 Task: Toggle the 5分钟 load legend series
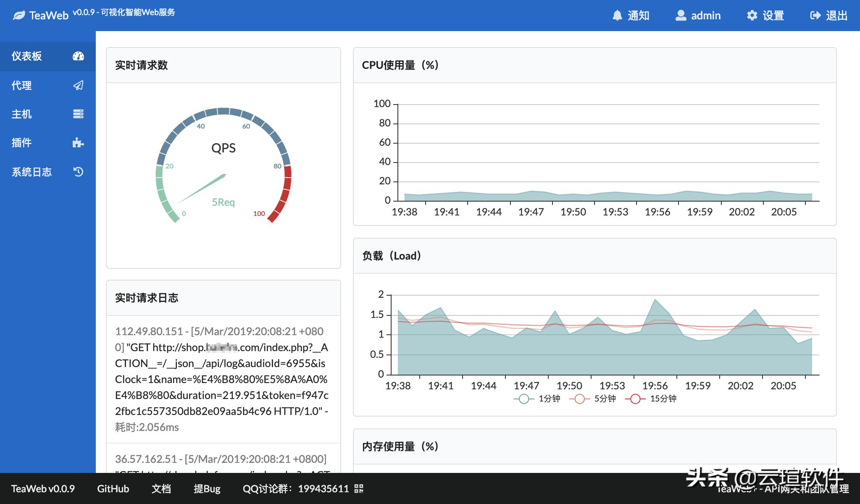593,399
